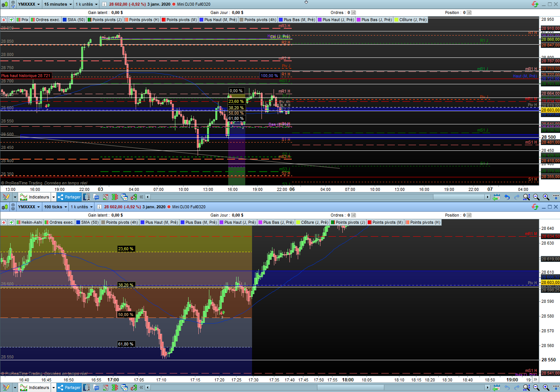560x392 pixels.
Task: Expand Indicateurs dropdown arrow in top chart toolbar
Action: (54, 197)
